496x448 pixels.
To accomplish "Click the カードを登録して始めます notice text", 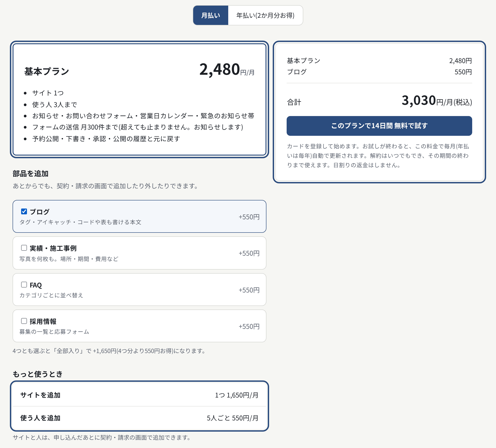I will click(x=378, y=156).
